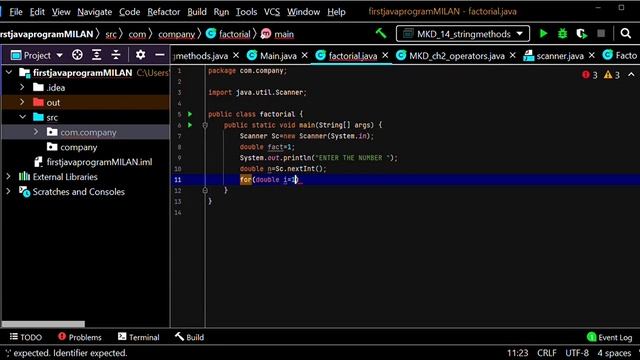
Task: Click the main method breadcrumb
Action: pos(278,34)
